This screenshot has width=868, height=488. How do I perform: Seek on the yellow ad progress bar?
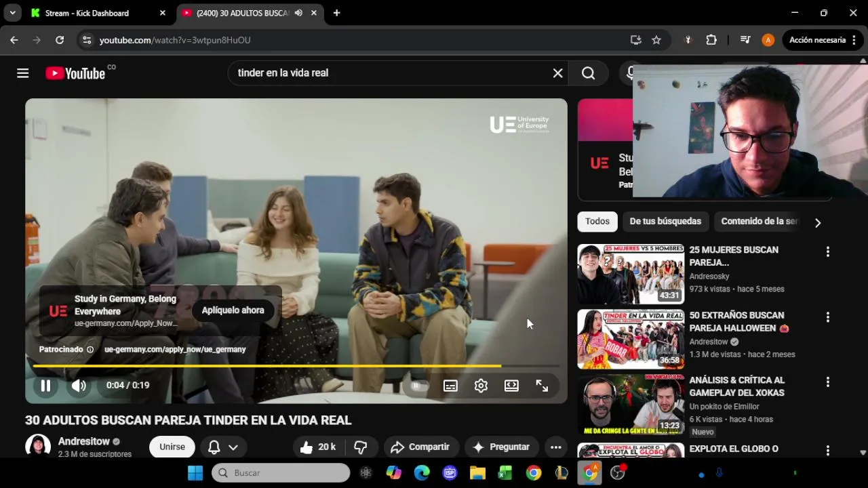(x=296, y=366)
